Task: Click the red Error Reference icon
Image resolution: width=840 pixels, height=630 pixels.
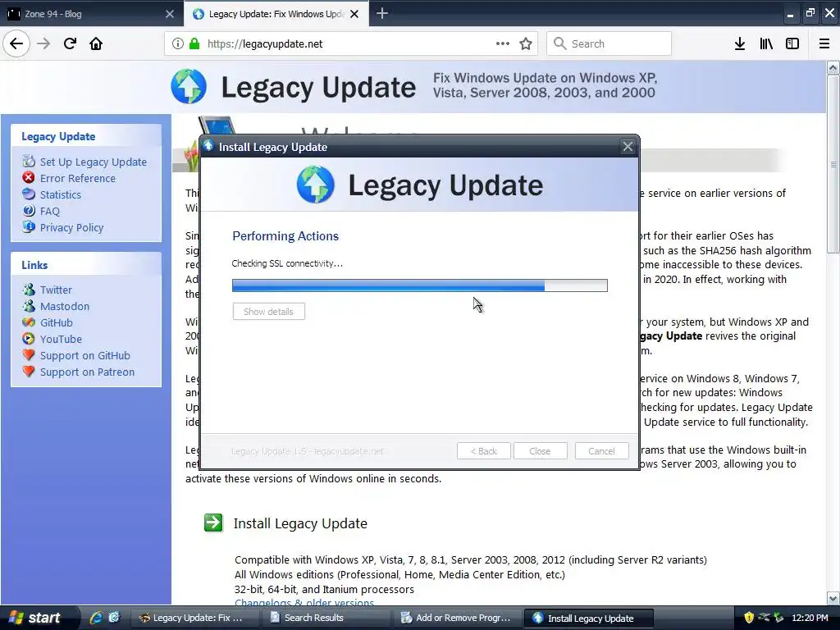Action: click(29, 177)
